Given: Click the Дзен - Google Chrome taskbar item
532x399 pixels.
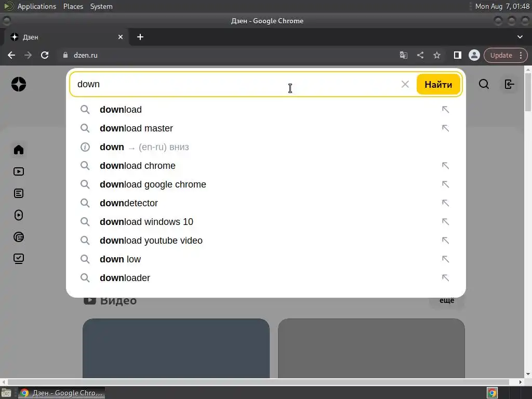Looking at the screenshot, I should pos(62,393).
